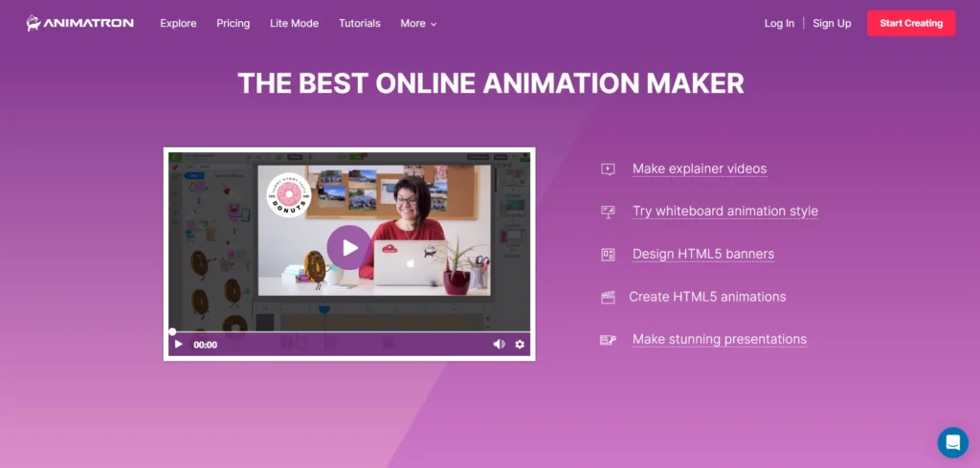Open the Explore page
The width and height of the screenshot is (980, 468).
coord(178,23)
